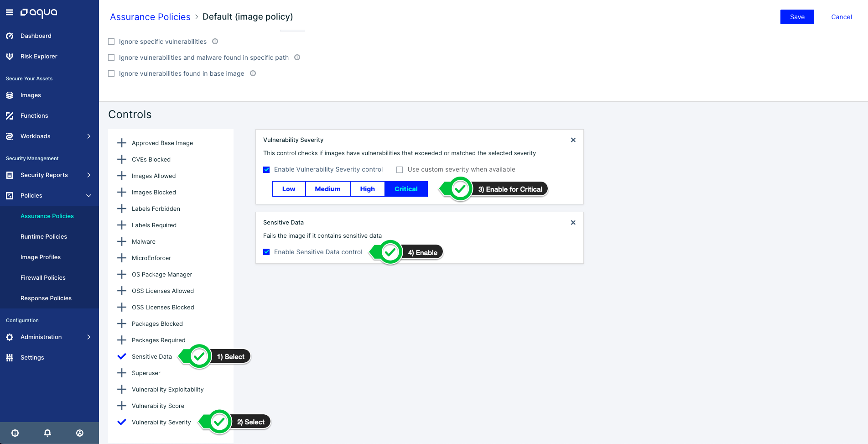This screenshot has width=868, height=444.
Task: Enable Use custom severity when available
Action: 400,170
